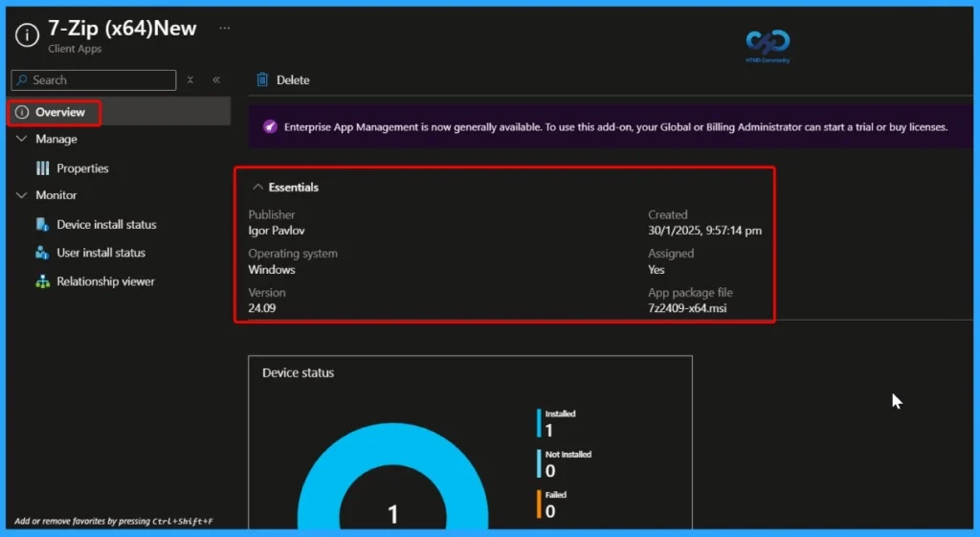
Task: Click package file 7z2409-x64.msi
Action: click(x=687, y=307)
